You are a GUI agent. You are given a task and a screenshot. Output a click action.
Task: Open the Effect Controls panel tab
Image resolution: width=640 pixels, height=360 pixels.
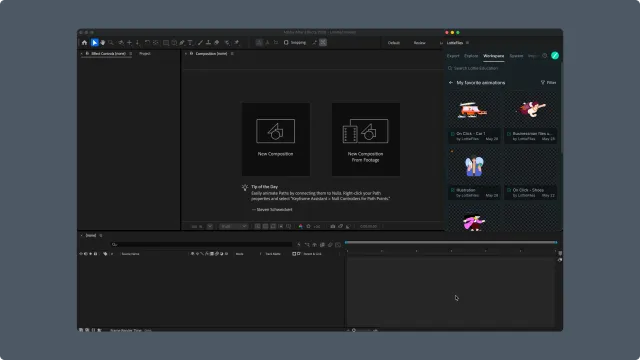point(109,53)
